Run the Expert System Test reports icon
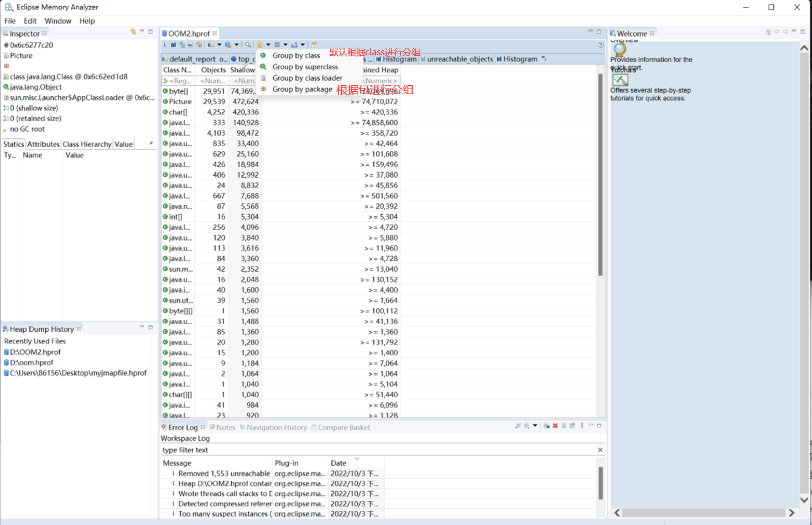This screenshot has height=525, width=812. coord(211,45)
